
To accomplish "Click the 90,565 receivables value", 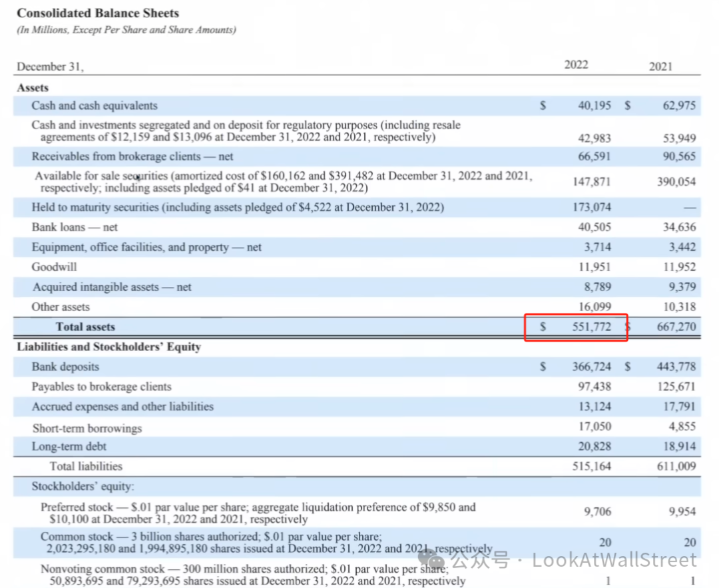I will tap(679, 156).
